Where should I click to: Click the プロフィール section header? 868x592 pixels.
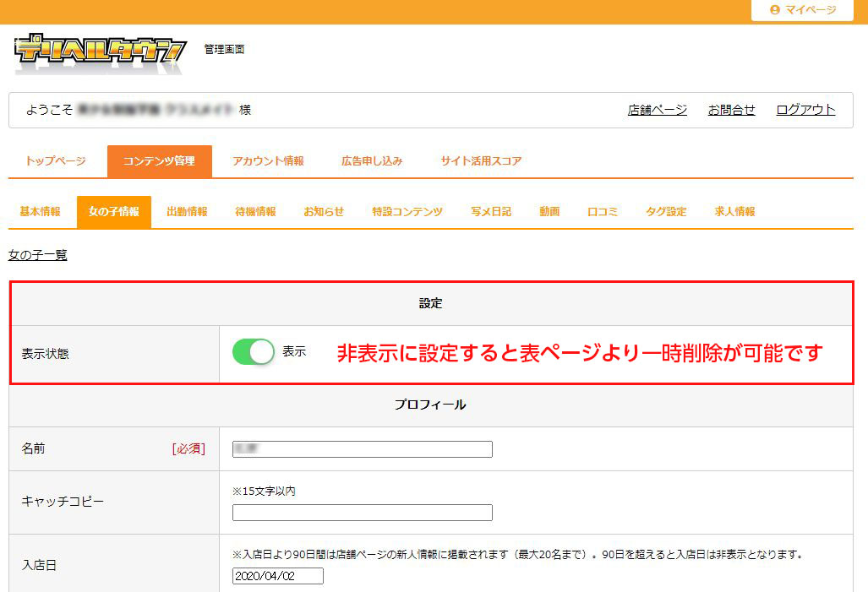[431, 405]
